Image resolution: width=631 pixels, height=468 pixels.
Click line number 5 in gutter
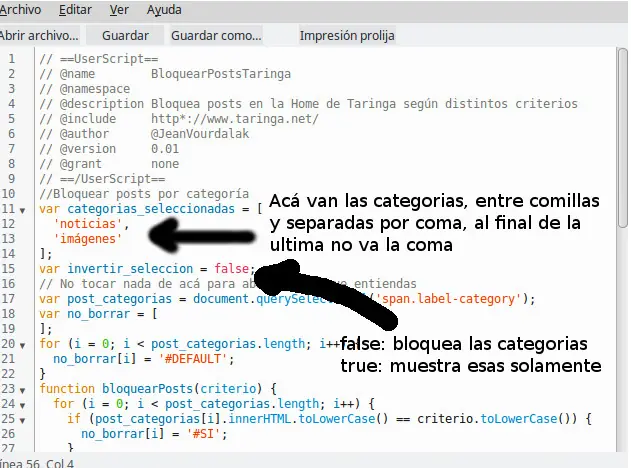(x=11, y=119)
